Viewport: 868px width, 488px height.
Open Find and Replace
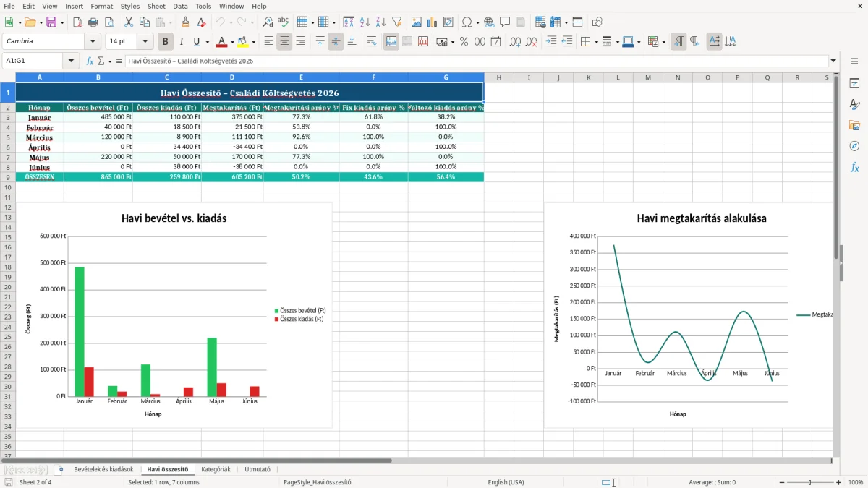click(268, 22)
